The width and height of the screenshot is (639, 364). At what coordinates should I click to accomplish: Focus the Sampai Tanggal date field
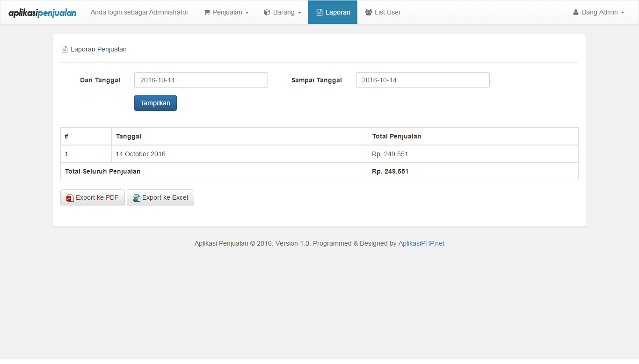click(422, 80)
